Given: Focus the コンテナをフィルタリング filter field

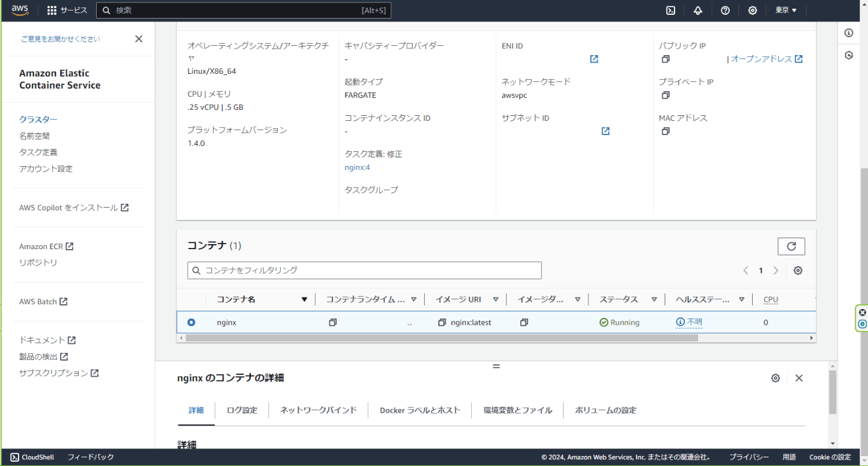Looking at the screenshot, I should pos(365,270).
